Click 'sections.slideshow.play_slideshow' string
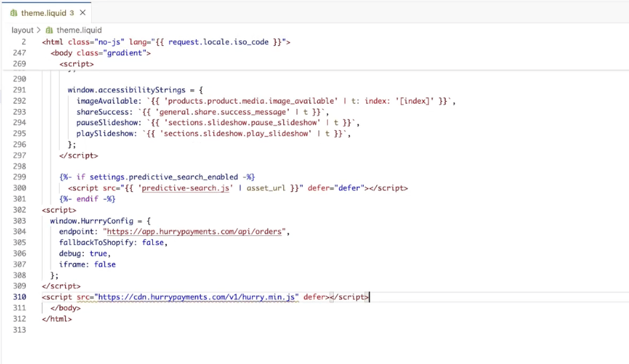 pos(235,134)
